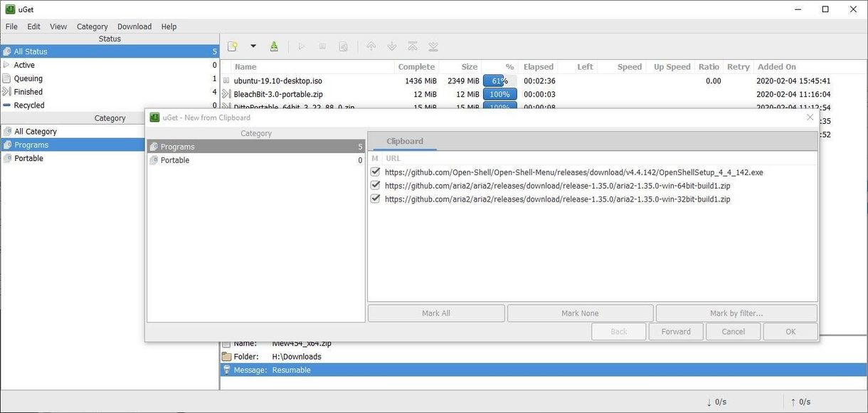Screen dimensions: 868x413
Task: Click the Move to Bottom icon
Action: (x=433, y=46)
